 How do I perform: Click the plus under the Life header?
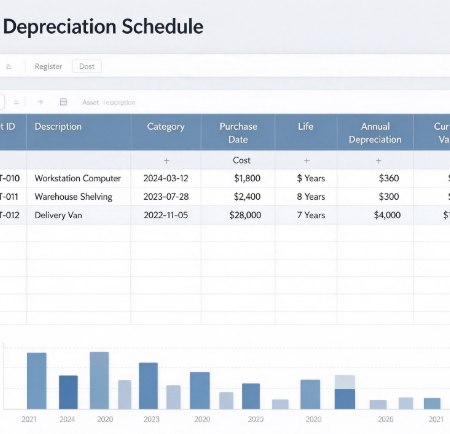pyautogui.click(x=306, y=161)
